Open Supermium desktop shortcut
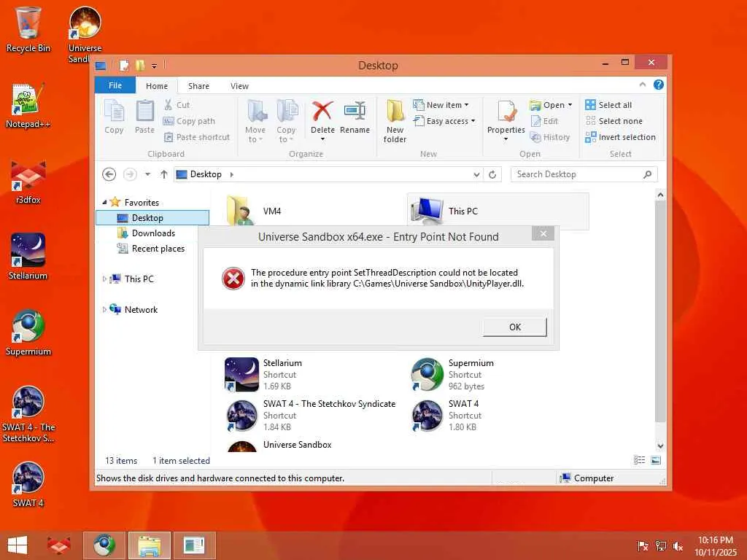The width and height of the screenshot is (747, 560). (28, 332)
